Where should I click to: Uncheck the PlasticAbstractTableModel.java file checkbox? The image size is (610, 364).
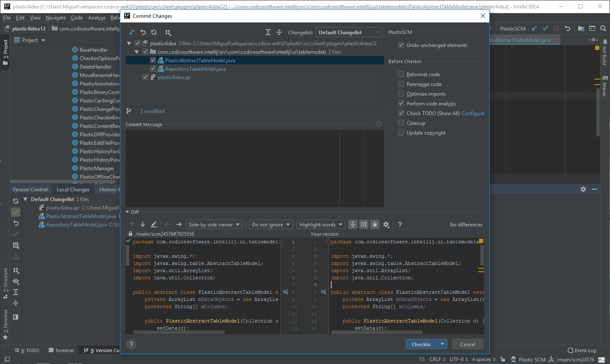coord(153,60)
